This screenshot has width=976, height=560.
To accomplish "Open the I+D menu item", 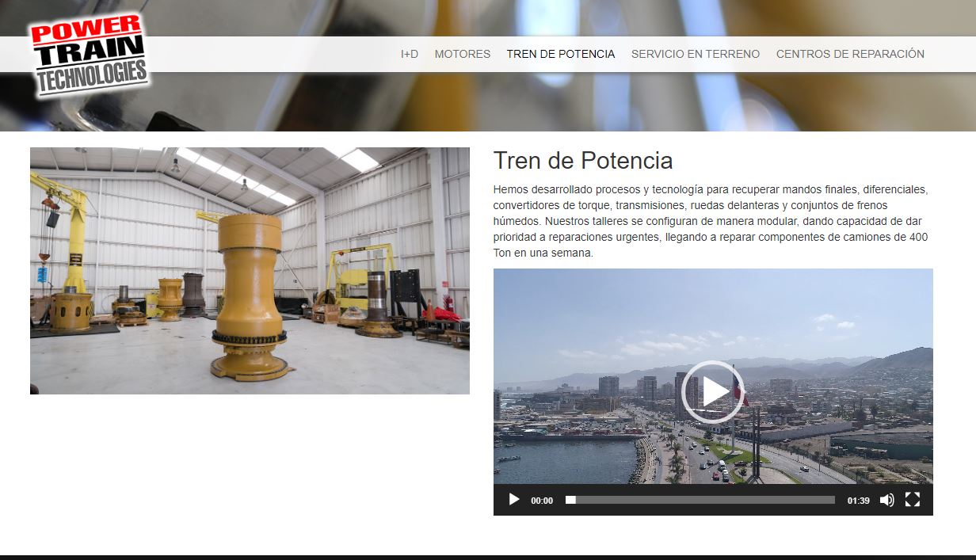I will (410, 54).
